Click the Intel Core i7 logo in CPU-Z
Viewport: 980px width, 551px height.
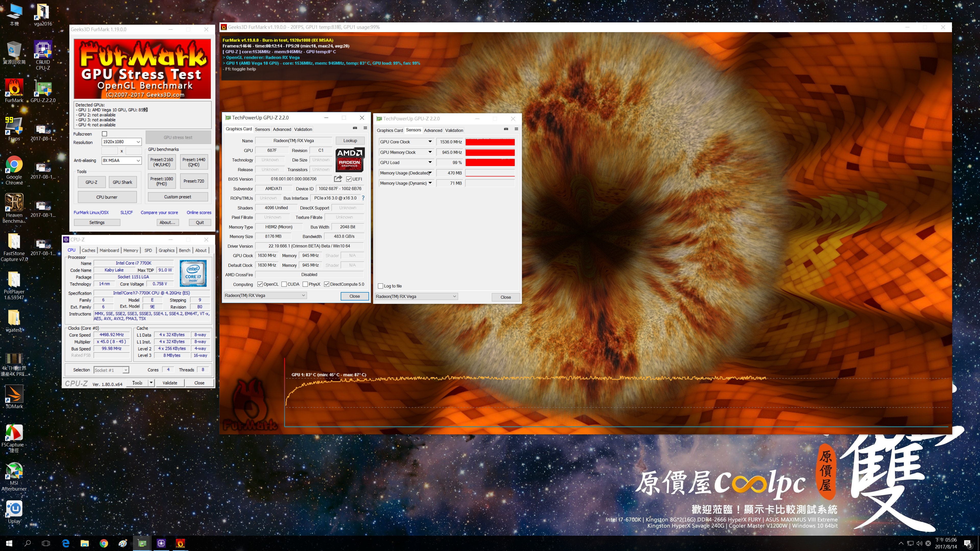pos(193,273)
